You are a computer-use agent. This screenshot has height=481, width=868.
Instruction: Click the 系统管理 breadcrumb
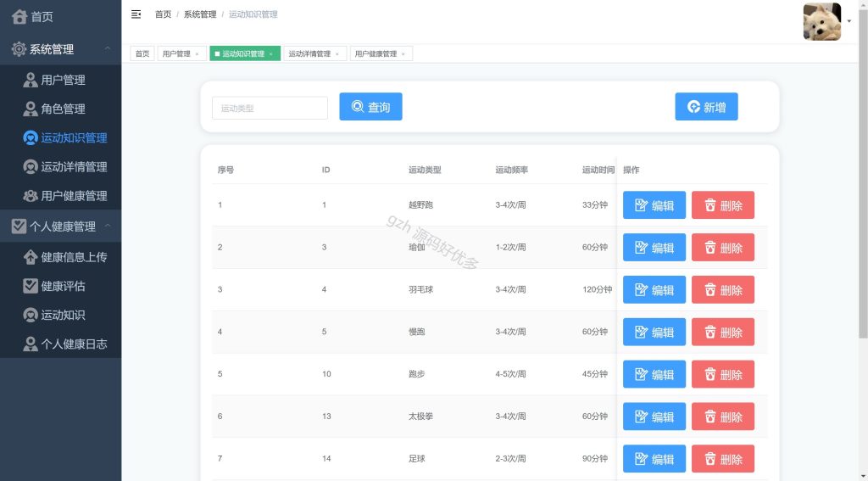pos(200,14)
